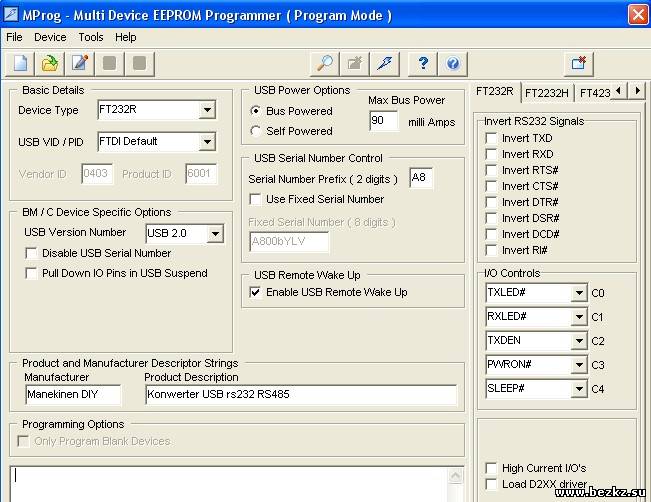Screen dimensions: 651x502
Task: Click the disabled Erase device toolbar icon
Action: [x=355, y=64]
